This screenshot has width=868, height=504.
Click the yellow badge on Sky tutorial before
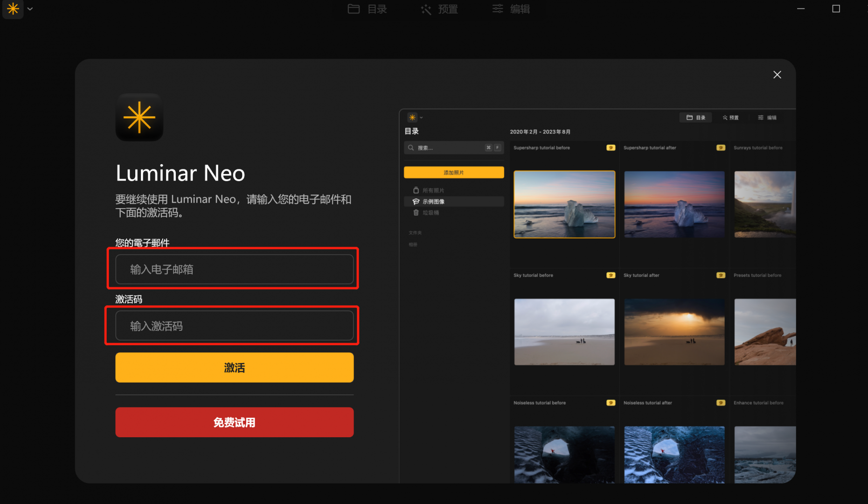[x=611, y=275]
